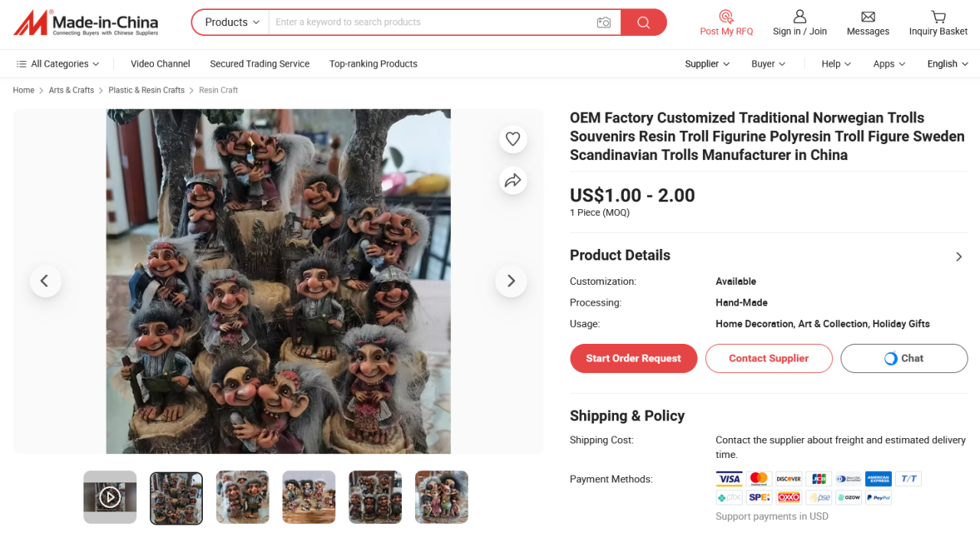Play the product video thumbnail
Viewport: 980px width, 533px height.
tap(109, 498)
